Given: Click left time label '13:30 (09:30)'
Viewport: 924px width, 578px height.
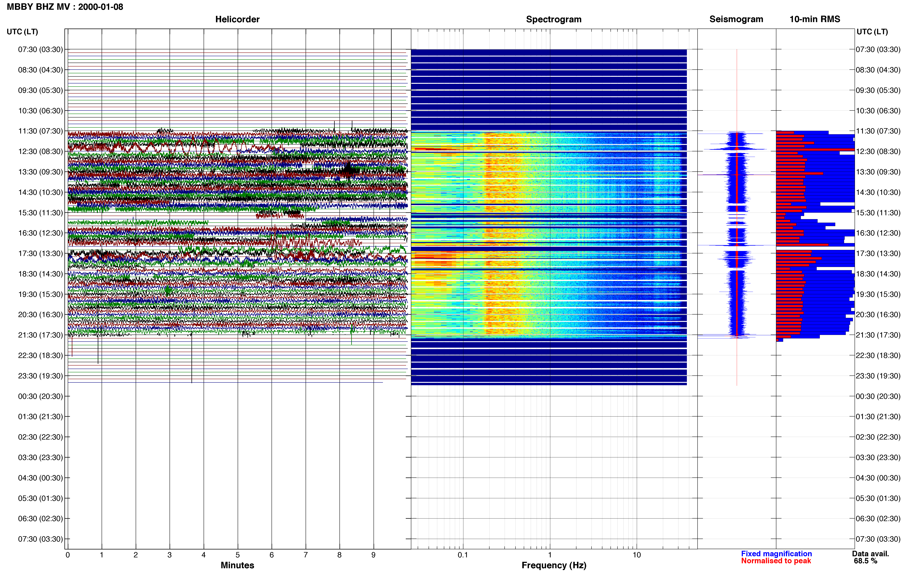Looking at the screenshot, I should pyautogui.click(x=41, y=172).
